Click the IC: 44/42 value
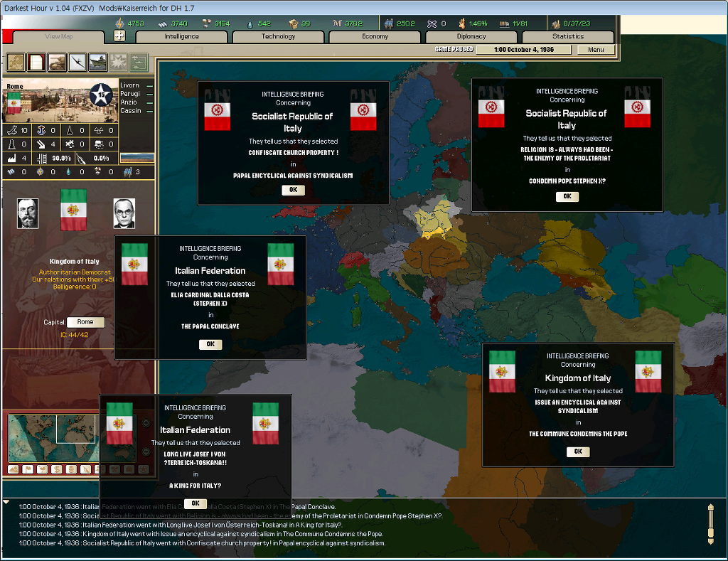This screenshot has height=561, width=728. coord(74,334)
